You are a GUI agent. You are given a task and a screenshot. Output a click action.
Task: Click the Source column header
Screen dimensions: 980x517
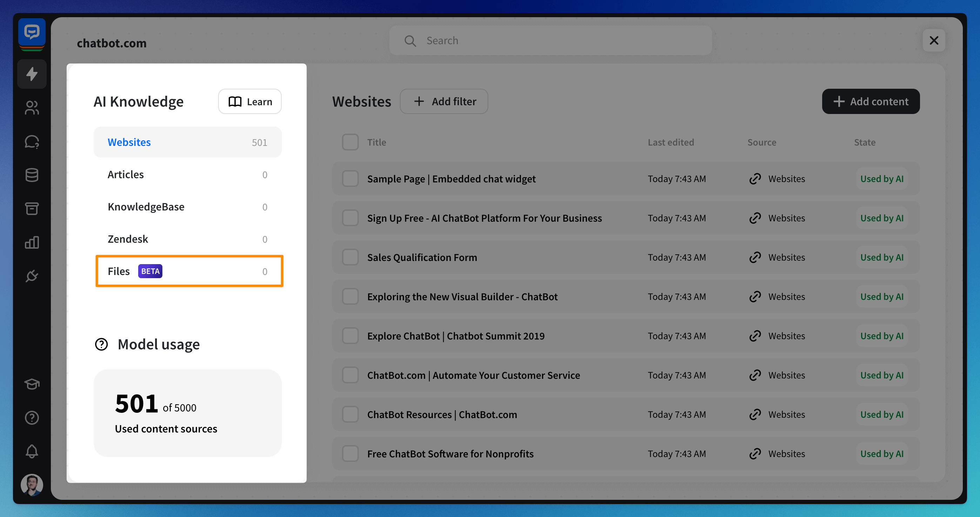click(x=761, y=142)
